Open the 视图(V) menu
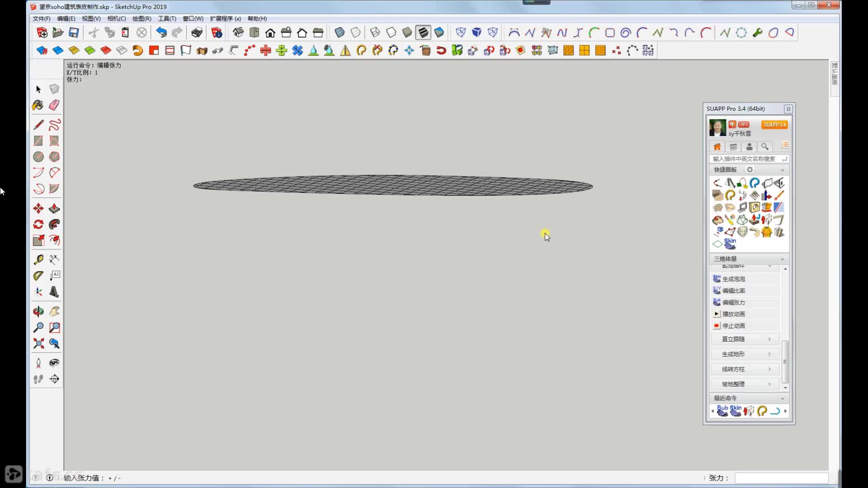 91,19
